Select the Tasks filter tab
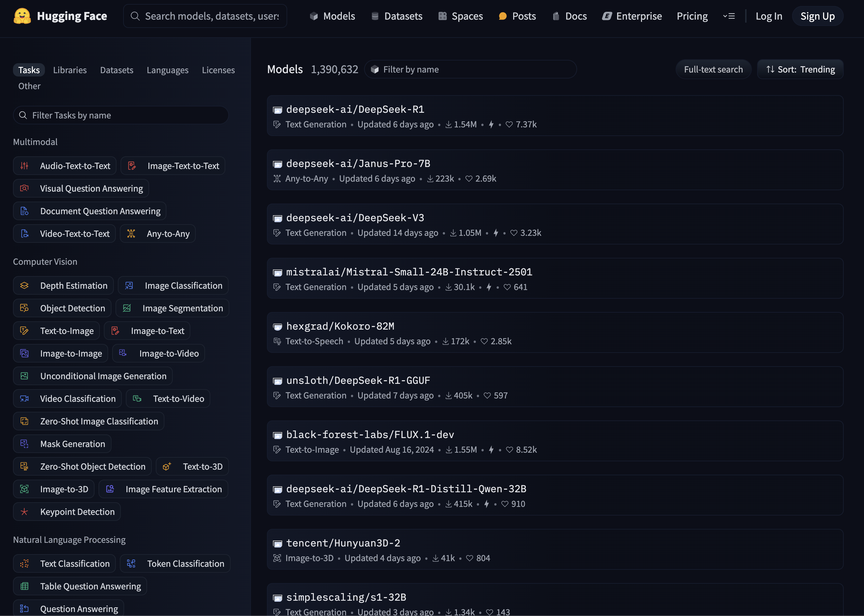 point(29,70)
